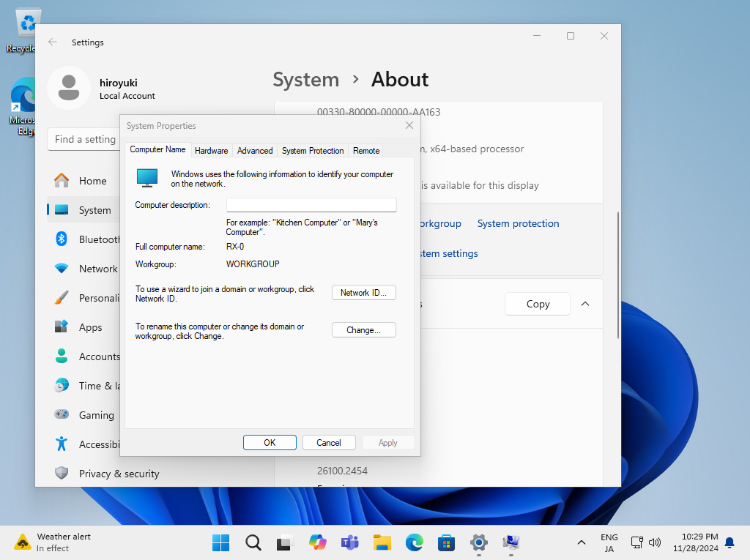Open the Gaming controller icon in sidebar
Viewport: 750px width, 560px height.
click(62, 414)
